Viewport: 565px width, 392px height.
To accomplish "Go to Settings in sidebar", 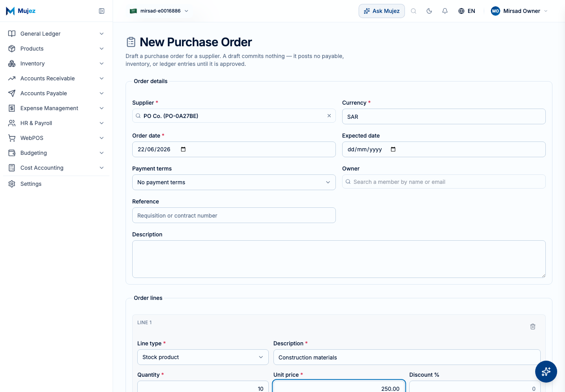I will click(56, 184).
